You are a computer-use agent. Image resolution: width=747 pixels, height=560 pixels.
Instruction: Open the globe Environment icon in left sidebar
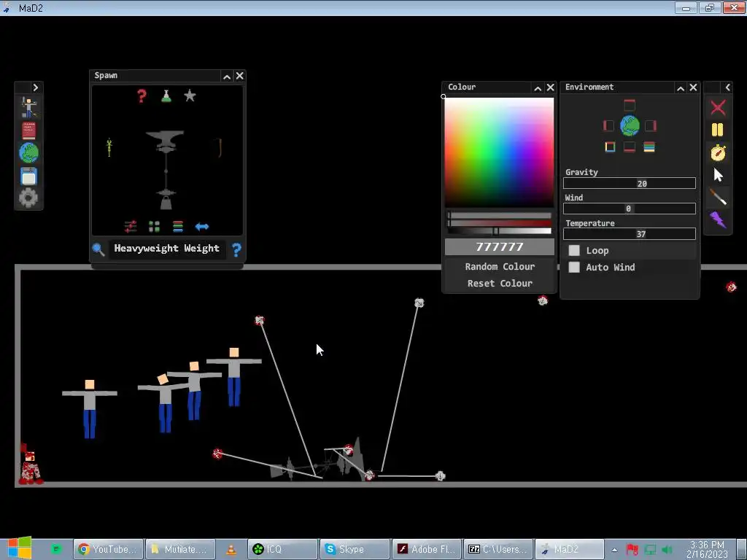tap(28, 153)
